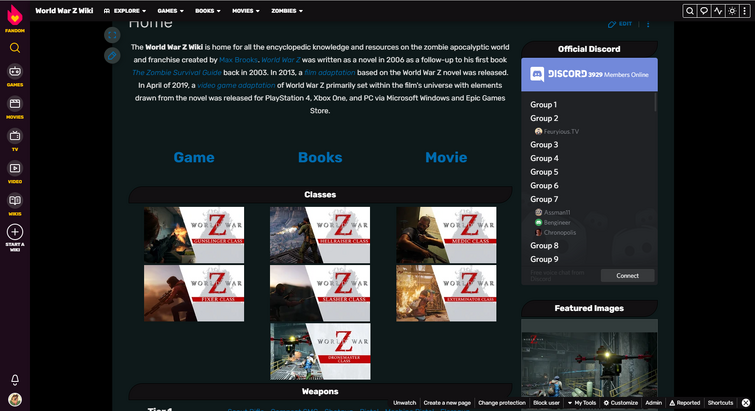Open the recent activity pulse icon

point(718,11)
